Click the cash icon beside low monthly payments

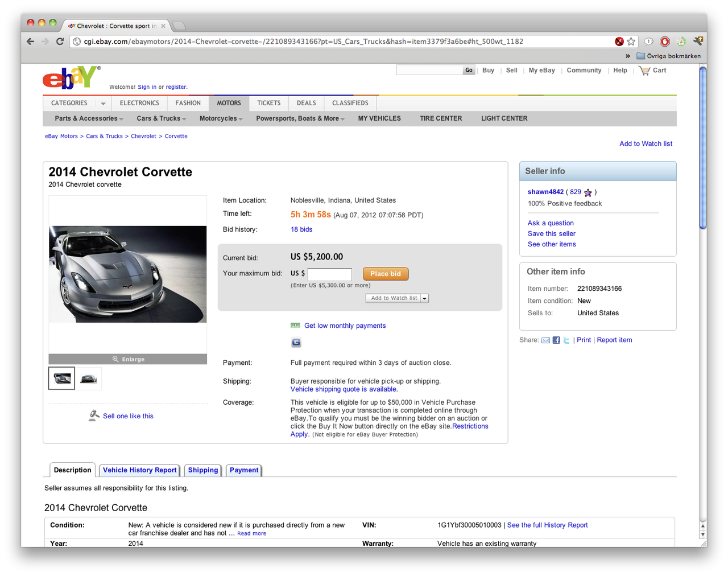[295, 325]
